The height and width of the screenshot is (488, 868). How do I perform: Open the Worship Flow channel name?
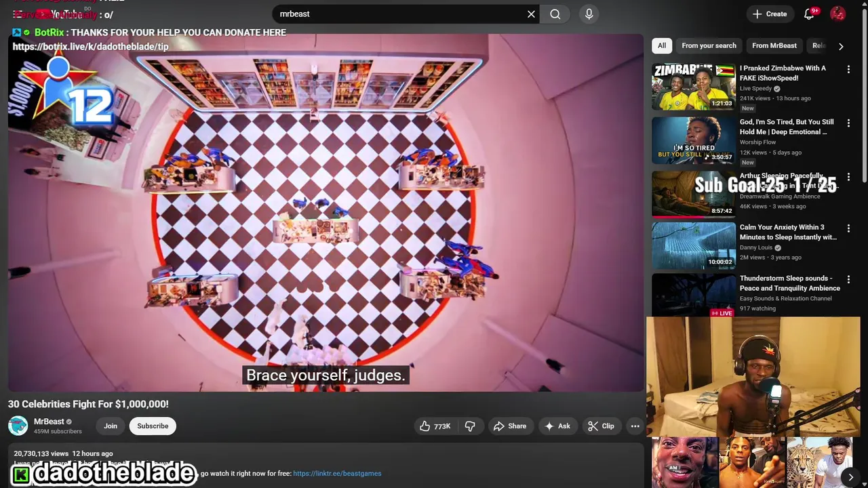757,142
